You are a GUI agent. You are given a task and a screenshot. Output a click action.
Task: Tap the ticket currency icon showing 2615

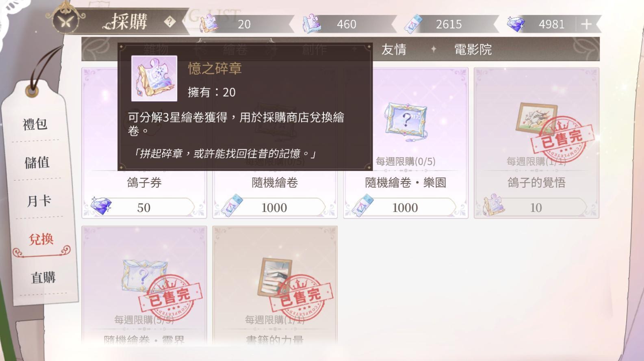coord(414,24)
